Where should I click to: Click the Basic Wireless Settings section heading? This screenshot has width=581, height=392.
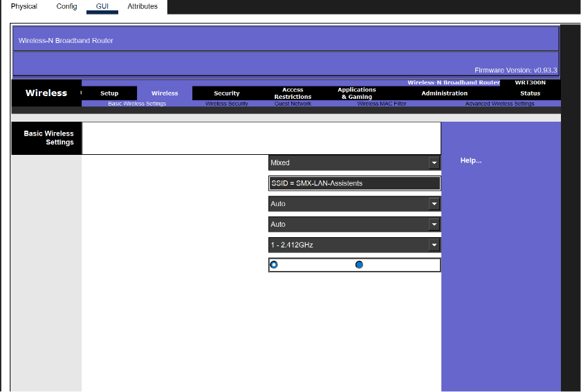click(48, 138)
